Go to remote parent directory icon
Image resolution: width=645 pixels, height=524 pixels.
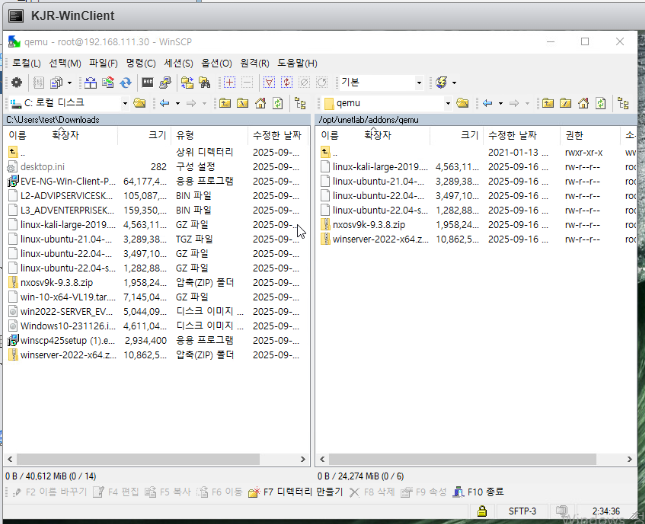pos(548,103)
